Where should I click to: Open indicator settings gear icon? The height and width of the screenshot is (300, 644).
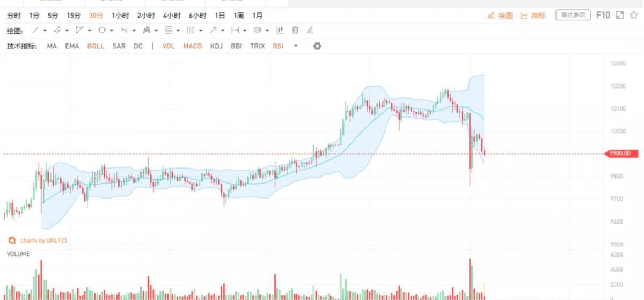(317, 46)
